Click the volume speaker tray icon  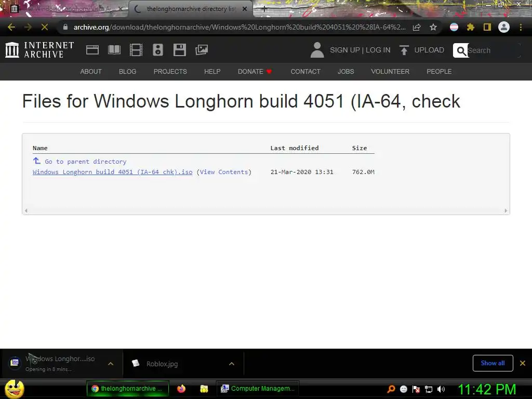coord(441,389)
